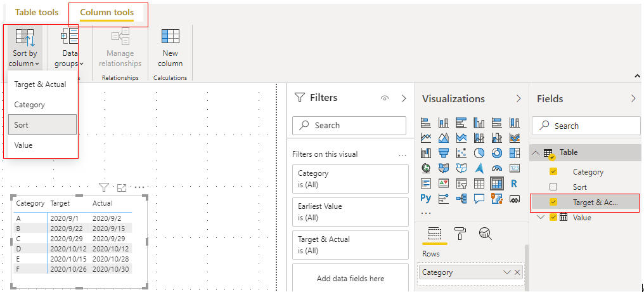This screenshot has width=644, height=292.
Task: Open the Earliest Value filter card
Action: tap(351, 212)
